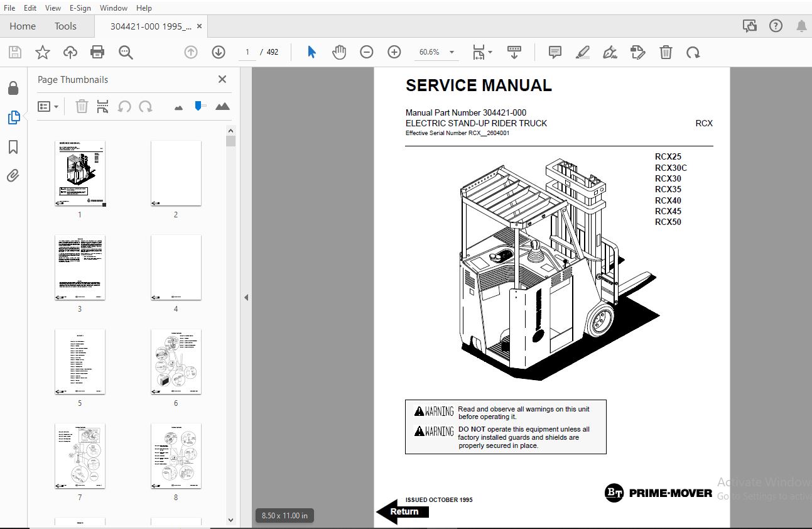Open the Find text magnifier tool
Screen dimensions: 812x529
point(126,52)
